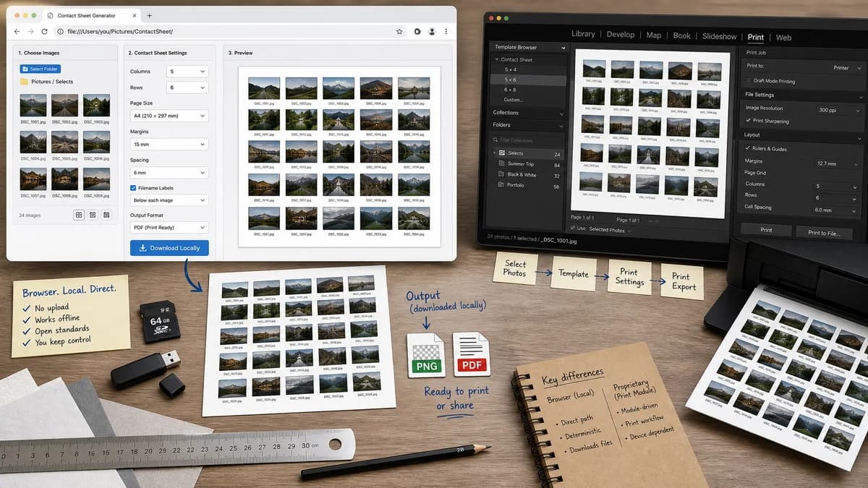Click the Summer Trip folder icon

click(501, 164)
